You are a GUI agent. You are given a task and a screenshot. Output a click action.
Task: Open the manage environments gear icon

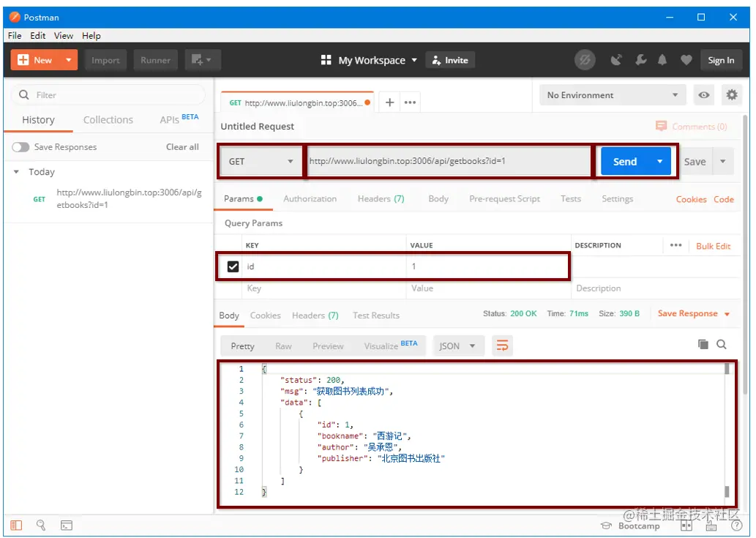(731, 95)
